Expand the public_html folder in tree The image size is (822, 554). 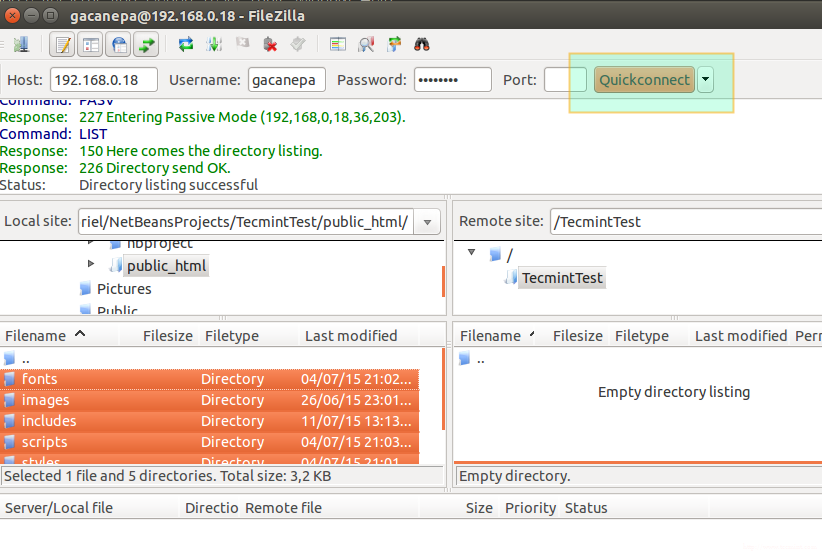pyautogui.click(x=92, y=265)
